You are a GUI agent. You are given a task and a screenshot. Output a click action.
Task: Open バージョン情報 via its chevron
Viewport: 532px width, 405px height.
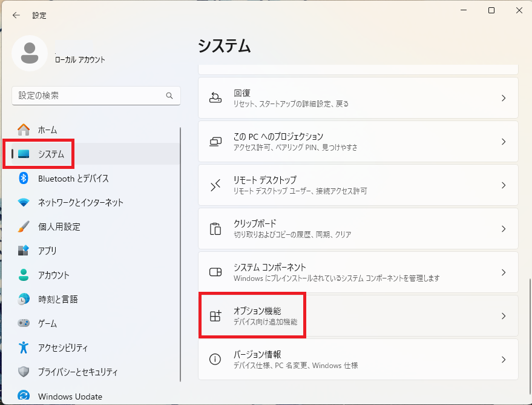click(504, 360)
